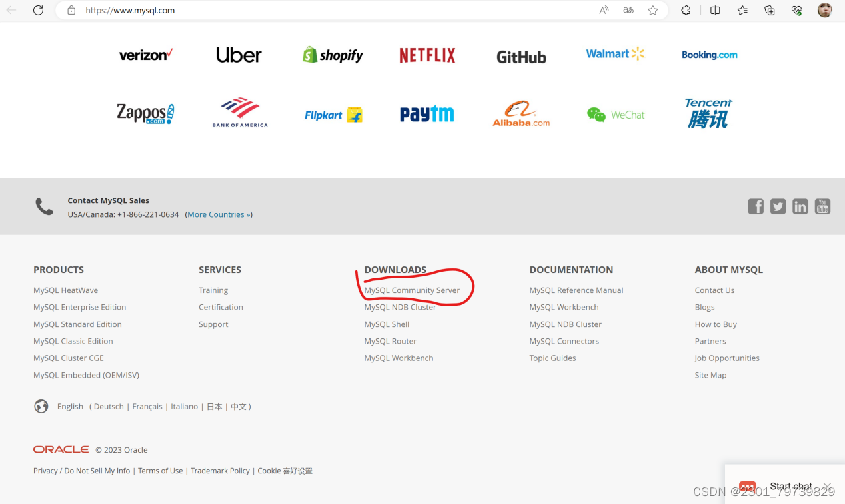
Task: Open the More Countries link
Action: (x=219, y=214)
